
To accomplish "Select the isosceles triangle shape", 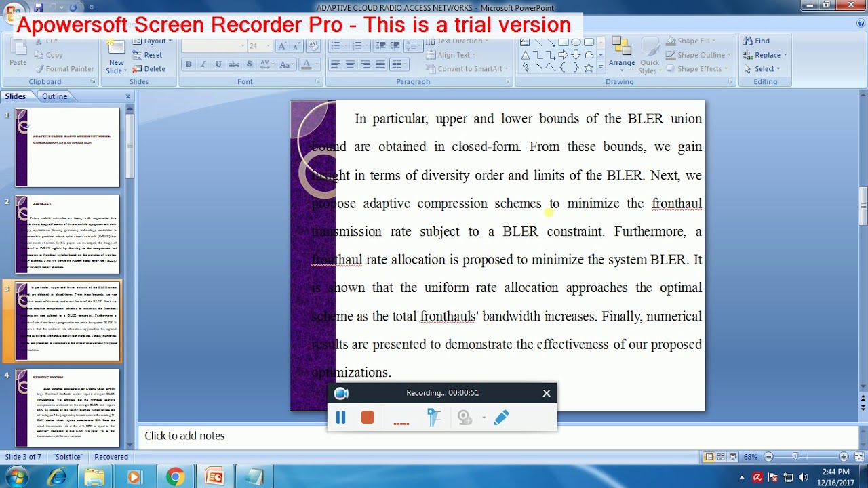I will [526, 55].
